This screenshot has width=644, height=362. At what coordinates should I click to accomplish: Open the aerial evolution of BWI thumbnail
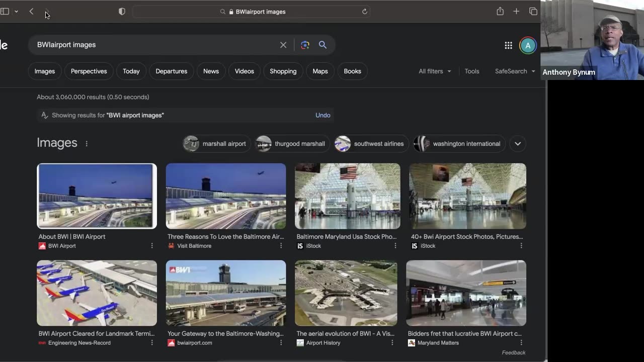[346, 293]
